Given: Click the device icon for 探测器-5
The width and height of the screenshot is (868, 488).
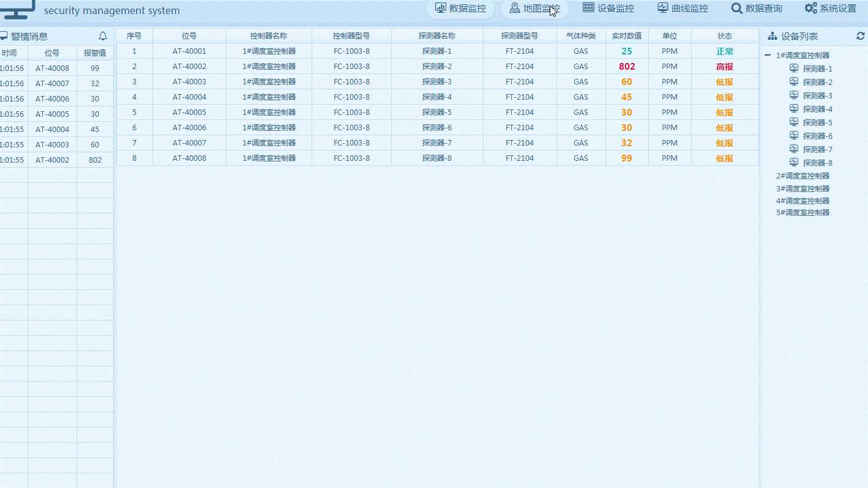Looking at the screenshot, I should tap(794, 122).
